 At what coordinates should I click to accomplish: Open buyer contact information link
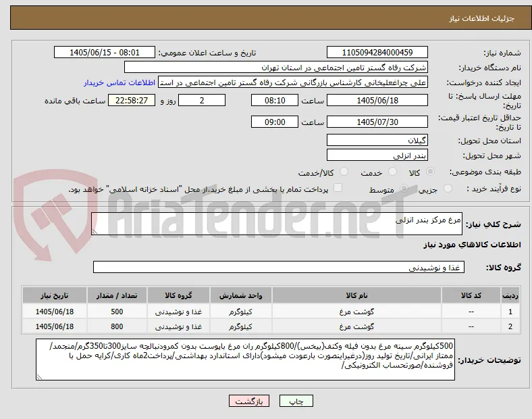pos(119,82)
